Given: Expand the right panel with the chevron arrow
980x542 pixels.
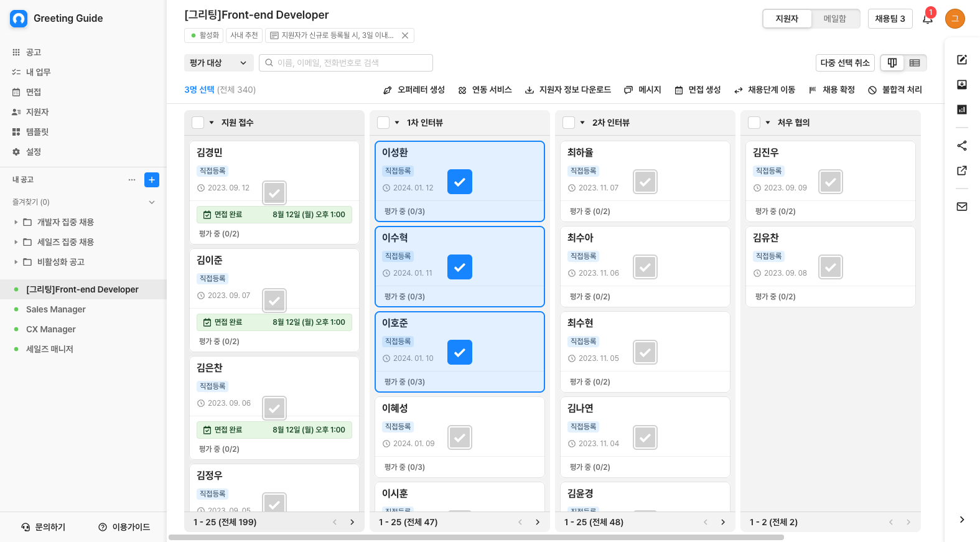Looking at the screenshot, I should point(962,520).
